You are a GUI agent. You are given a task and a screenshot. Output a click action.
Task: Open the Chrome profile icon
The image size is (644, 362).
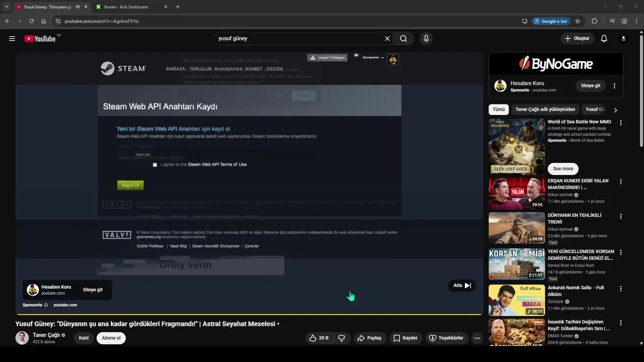[x=624, y=21]
